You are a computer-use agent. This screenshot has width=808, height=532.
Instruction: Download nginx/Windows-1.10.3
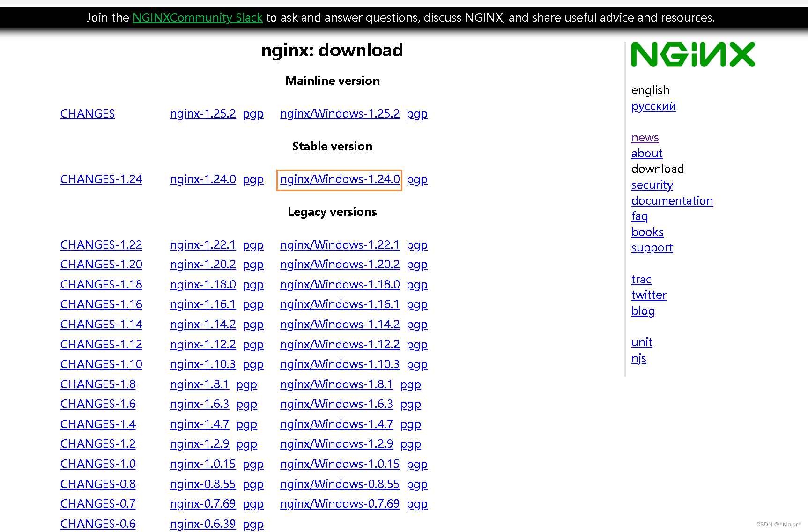340,364
